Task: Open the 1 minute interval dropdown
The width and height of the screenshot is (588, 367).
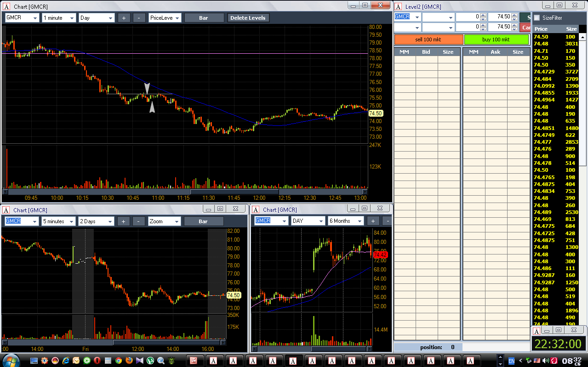Action: click(59, 18)
